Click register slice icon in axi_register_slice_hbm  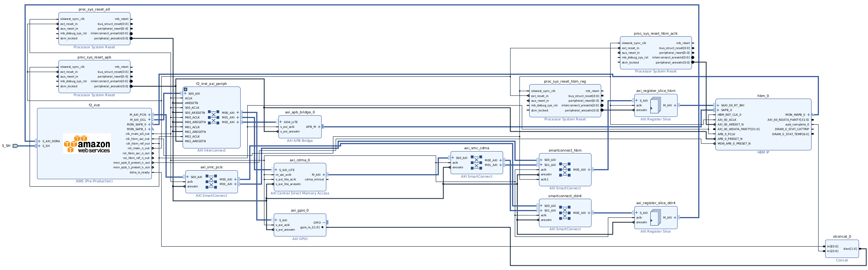click(x=655, y=106)
